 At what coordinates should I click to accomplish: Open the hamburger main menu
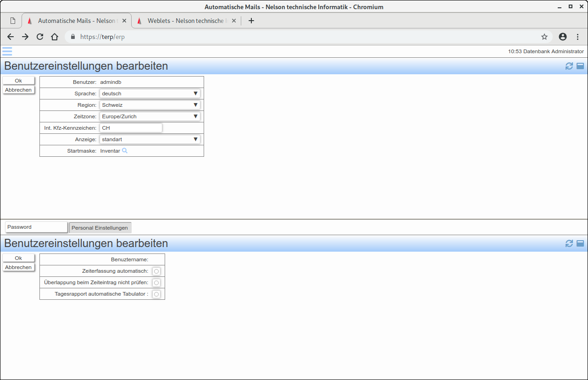tap(7, 51)
